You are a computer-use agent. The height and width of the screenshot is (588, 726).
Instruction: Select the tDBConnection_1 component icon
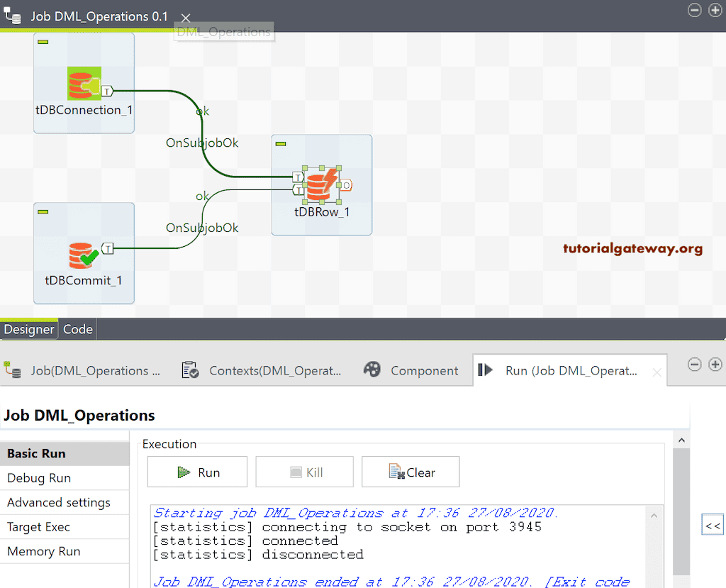point(84,82)
